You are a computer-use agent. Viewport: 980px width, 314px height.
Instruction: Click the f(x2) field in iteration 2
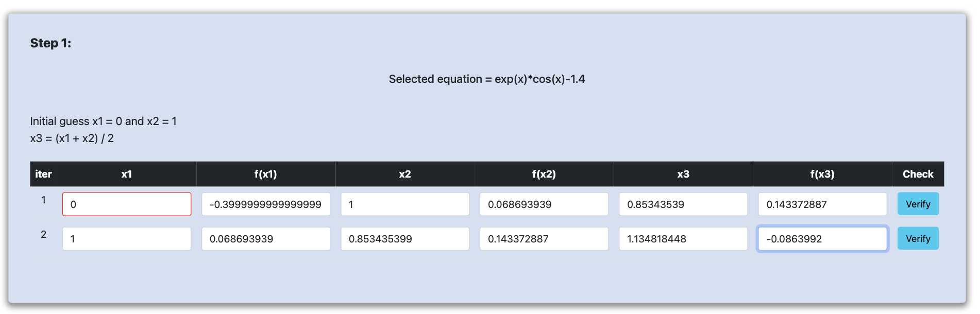click(544, 239)
